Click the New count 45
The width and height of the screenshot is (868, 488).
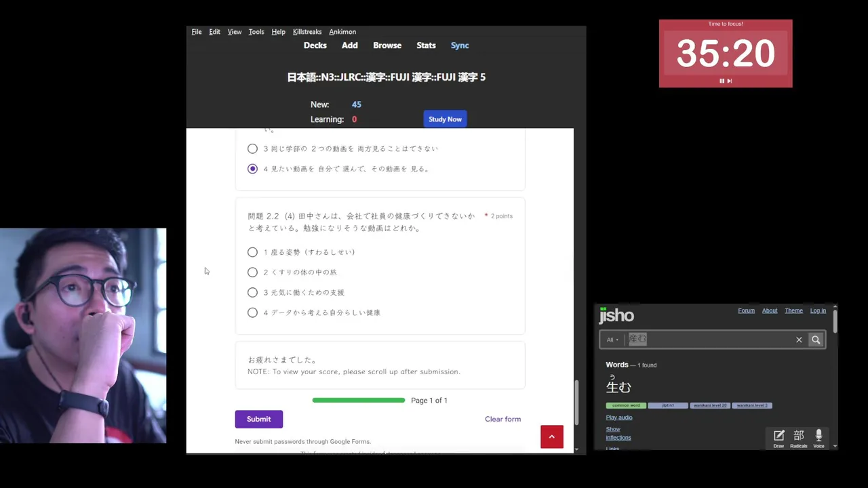(357, 104)
